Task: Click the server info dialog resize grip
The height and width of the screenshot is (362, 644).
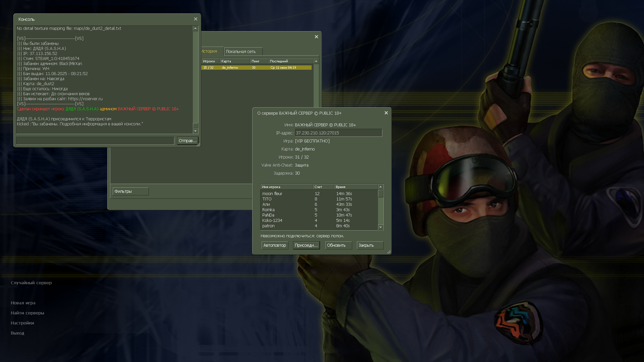Action: (x=389, y=252)
